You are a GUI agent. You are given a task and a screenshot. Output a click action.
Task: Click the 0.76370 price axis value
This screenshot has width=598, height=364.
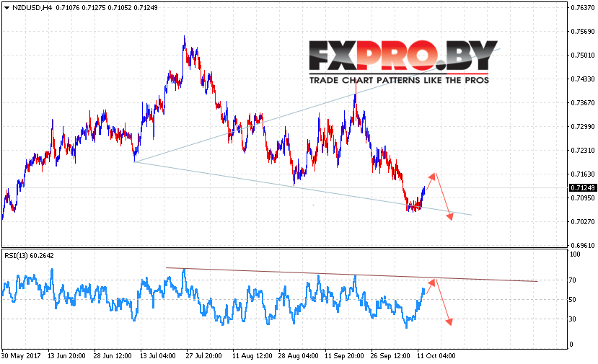click(583, 8)
